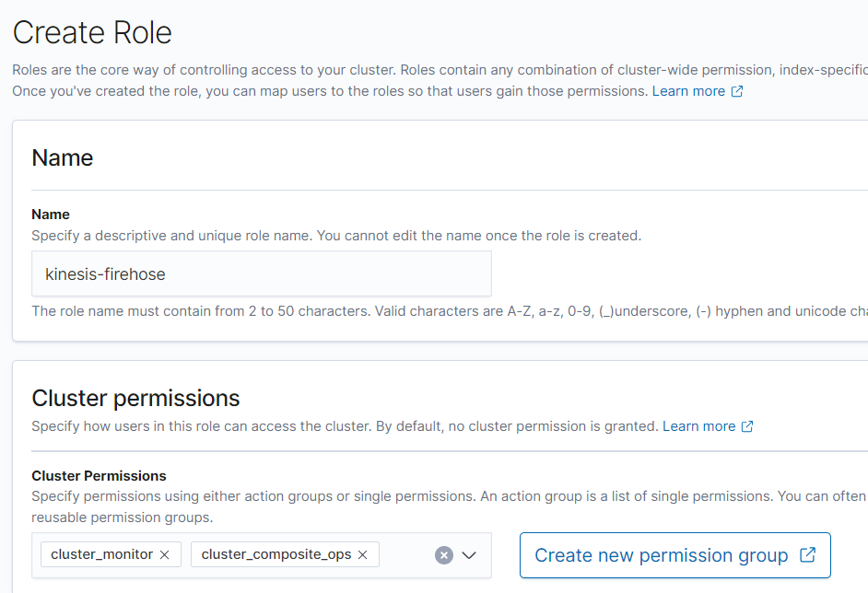The image size is (868, 593).
Task: Select the cluster_monitor chip label
Action: [101, 554]
